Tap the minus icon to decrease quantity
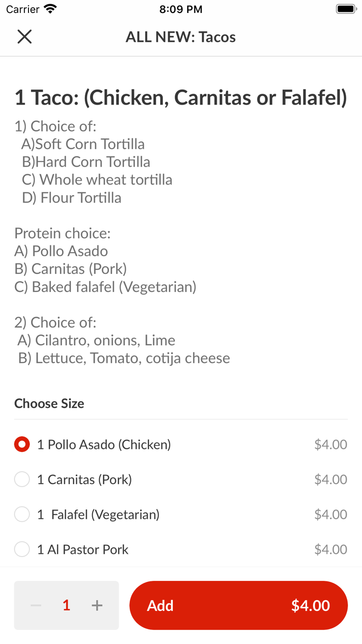This screenshot has height=644, width=362. (x=35, y=605)
